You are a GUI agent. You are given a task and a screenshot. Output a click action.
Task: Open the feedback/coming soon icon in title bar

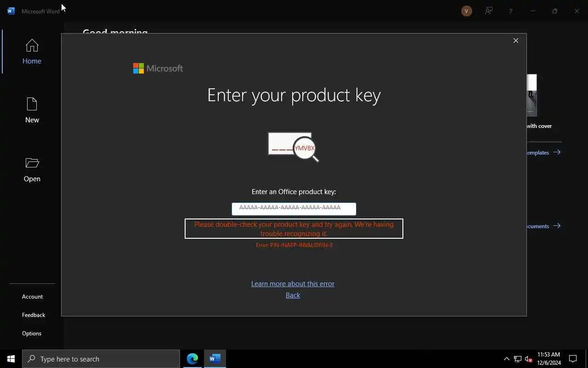point(489,11)
